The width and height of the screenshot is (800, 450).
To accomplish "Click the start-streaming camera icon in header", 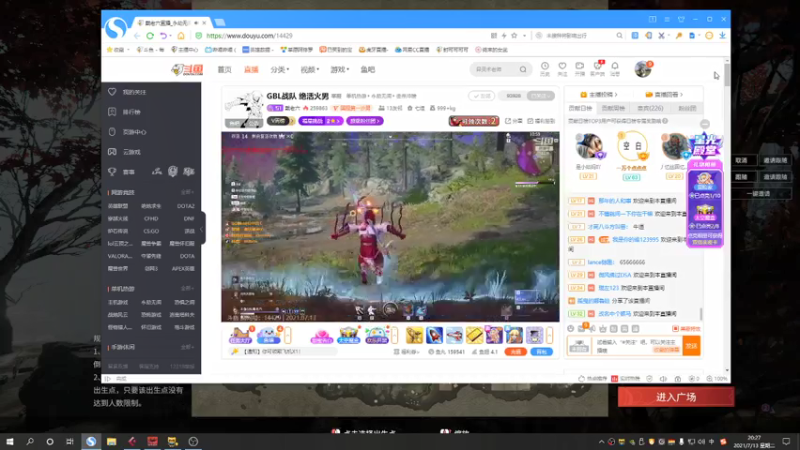I will (580, 68).
